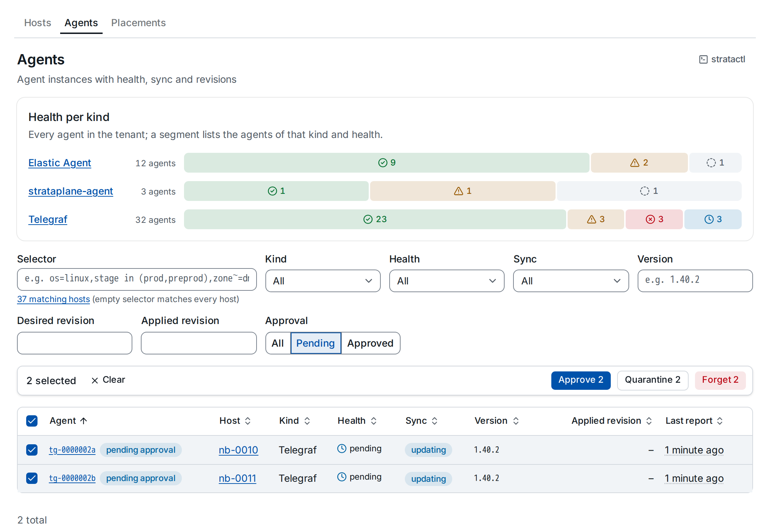Open the Kind filter dropdown
770x532 pixels.
coord(323,281)
